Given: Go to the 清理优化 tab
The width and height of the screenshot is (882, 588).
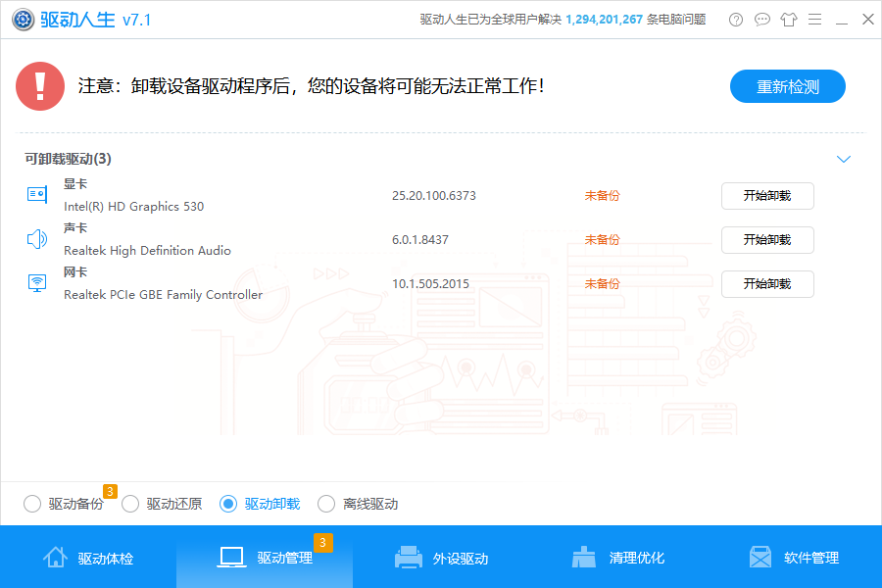Looking at the screenshot, I should [x=617, y=558].
